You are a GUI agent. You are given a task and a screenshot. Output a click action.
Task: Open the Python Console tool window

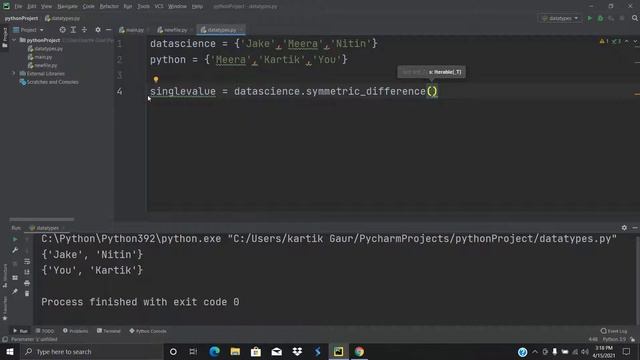pyautogui.click(x=148, y=331)
